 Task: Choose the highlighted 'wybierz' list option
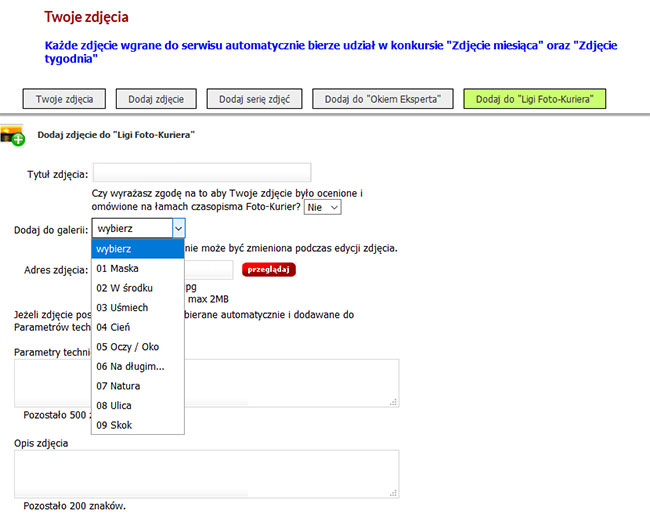click(x=138, y=249)
